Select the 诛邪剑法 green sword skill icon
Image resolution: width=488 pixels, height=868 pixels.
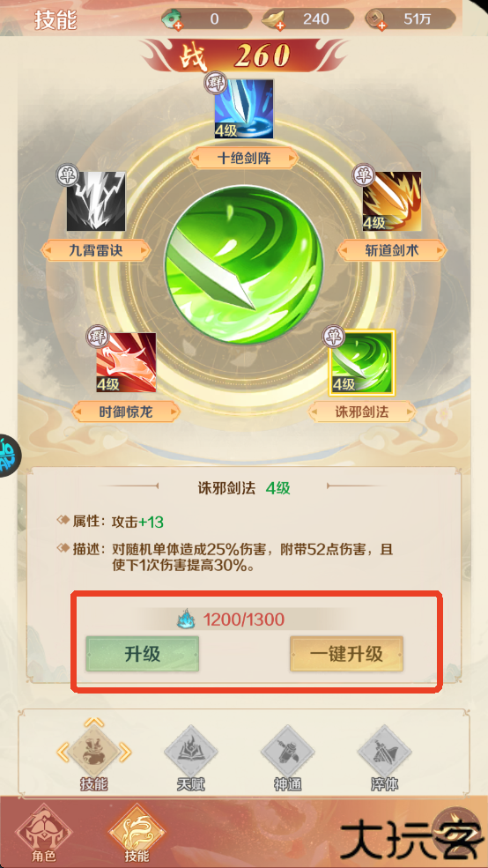tap(362, 362)
